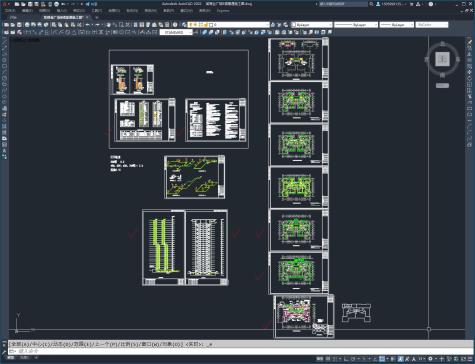Toggle the highlighted 2D object snap button
This screenshot has width=475, height=364.
point(382,359)
